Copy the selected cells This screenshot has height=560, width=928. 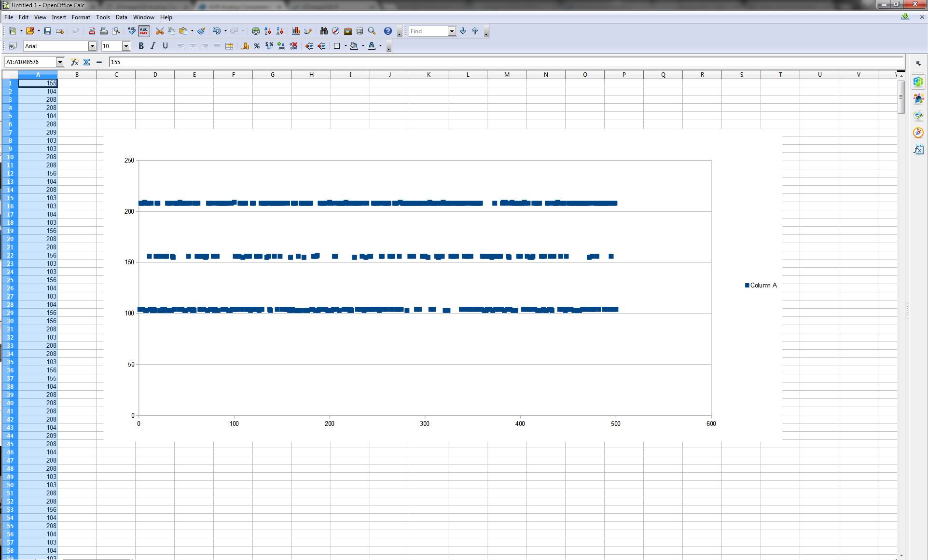click(x=171, y=31)
